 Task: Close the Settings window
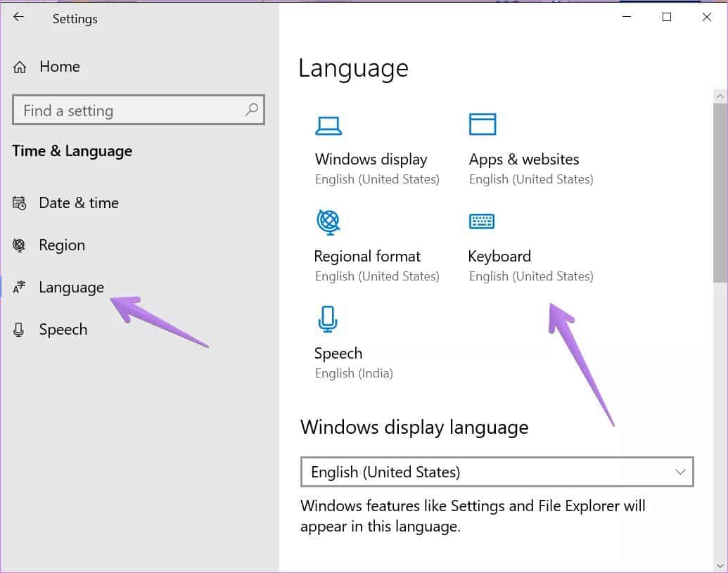[707, 17]
